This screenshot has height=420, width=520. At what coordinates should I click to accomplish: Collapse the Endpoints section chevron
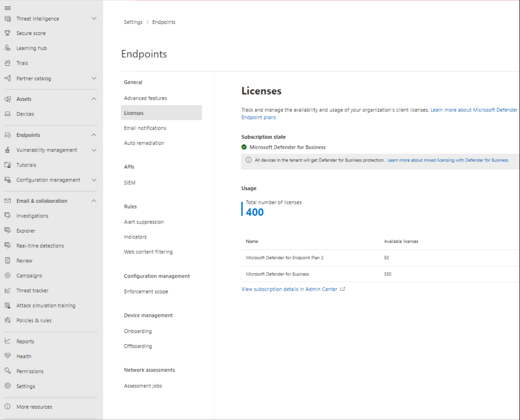[94, 135]
